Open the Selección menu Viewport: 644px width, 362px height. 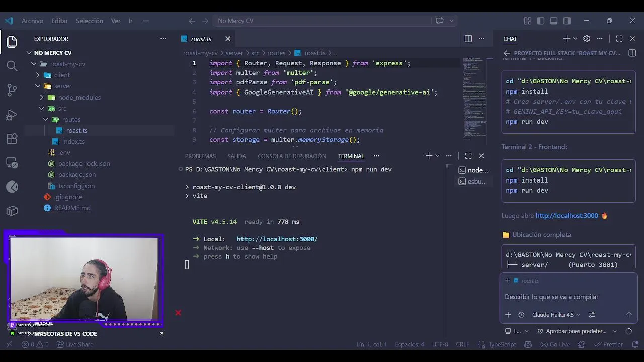[90, 21]
